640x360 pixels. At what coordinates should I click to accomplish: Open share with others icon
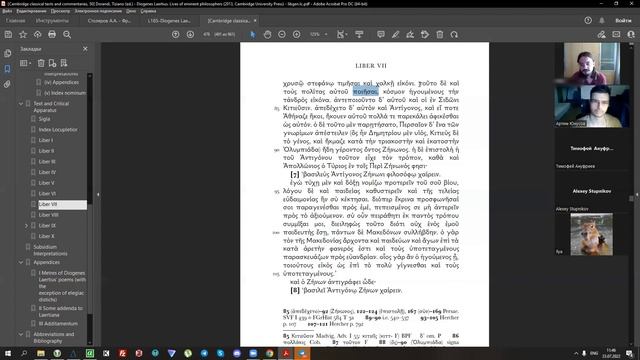(x=631, y=35)
